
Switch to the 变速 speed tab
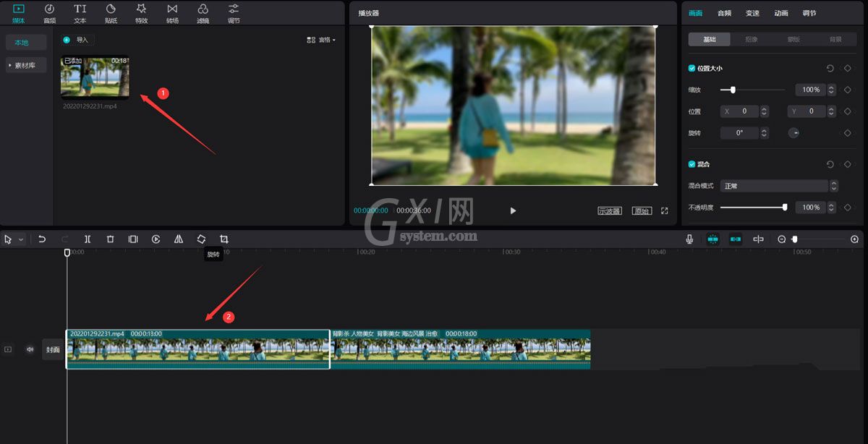tap(753, 13)
